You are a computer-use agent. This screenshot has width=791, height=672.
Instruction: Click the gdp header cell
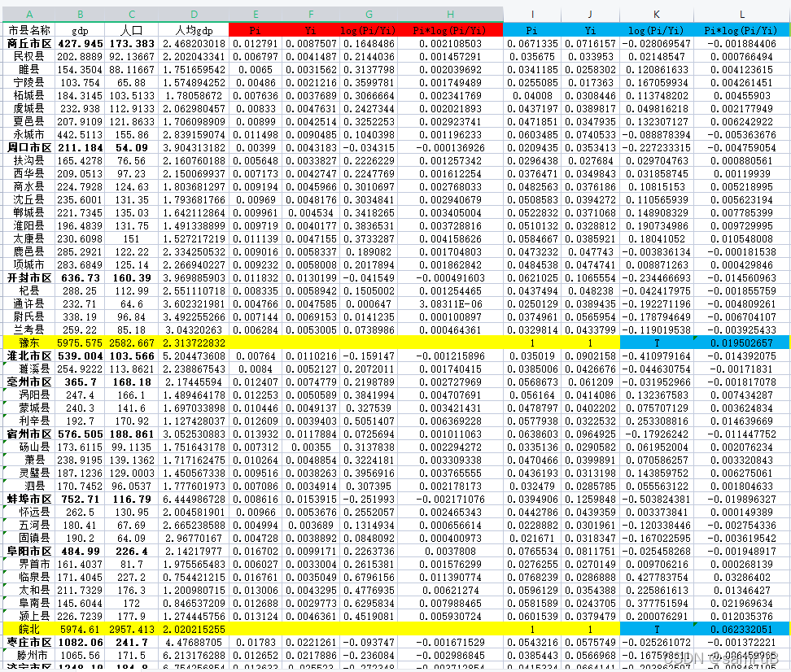click(81, 30)
